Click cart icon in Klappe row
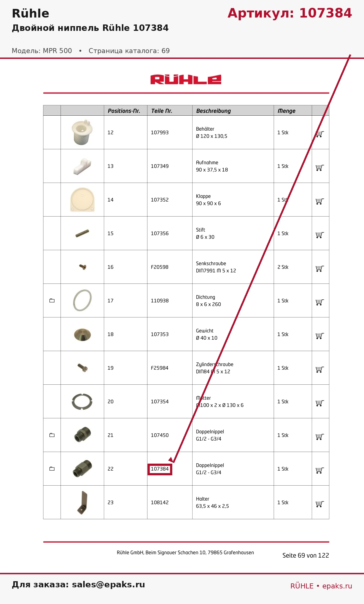Screen dimensions: 364x604 pos(320,201)
